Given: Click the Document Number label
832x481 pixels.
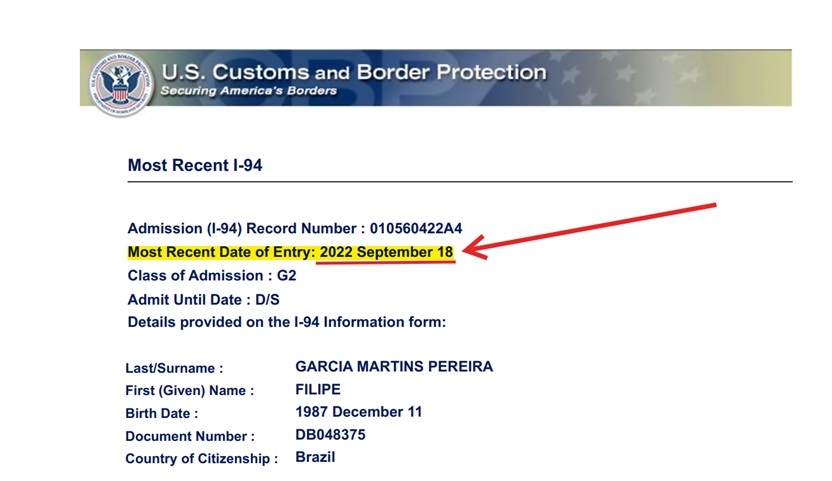Looking at the screenshot, I should 190,436.
